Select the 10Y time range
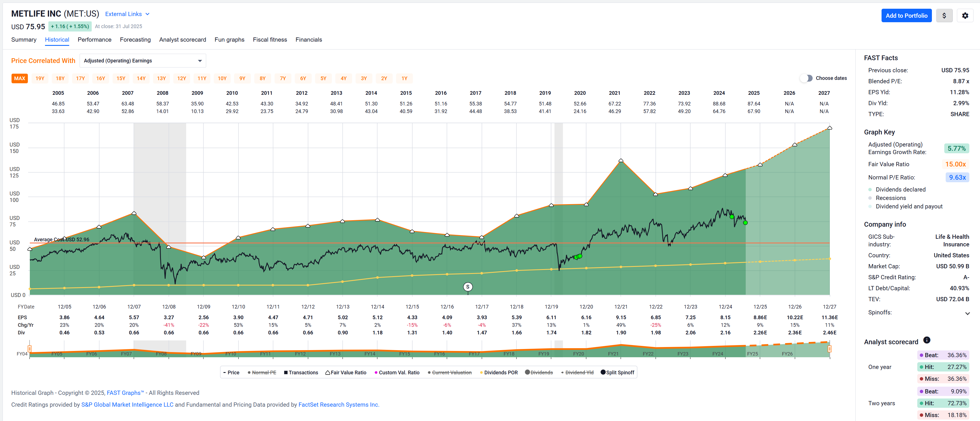 (222, 78)
